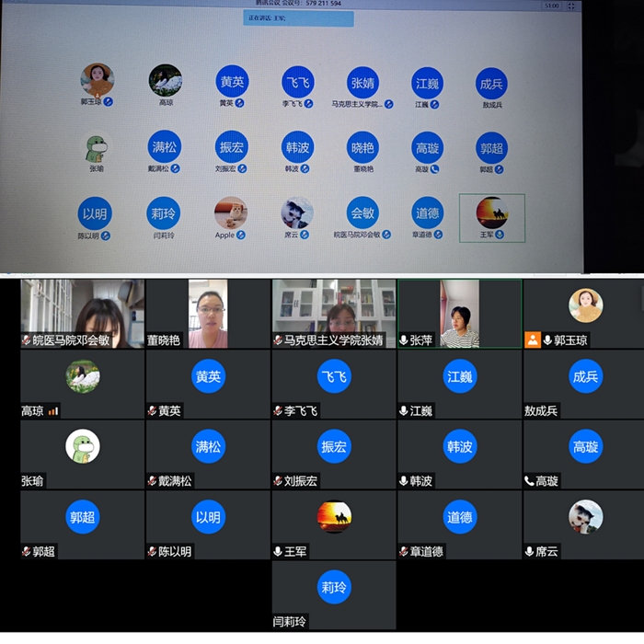The height and width of the screenshot is (644, 644).
Task: Select the 邓会敏 video tile in lower grid
Action: tap(82, 314)
